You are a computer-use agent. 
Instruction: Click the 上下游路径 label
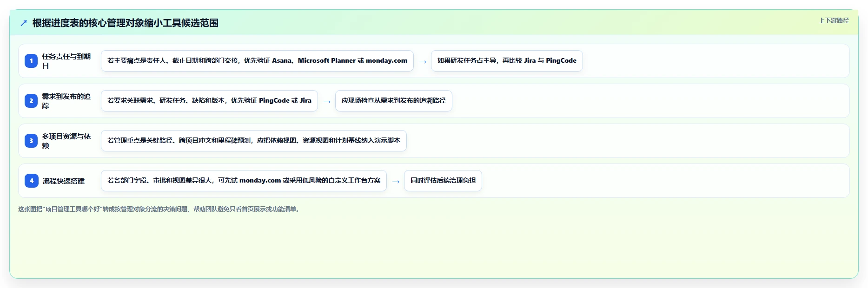[834, 20]
